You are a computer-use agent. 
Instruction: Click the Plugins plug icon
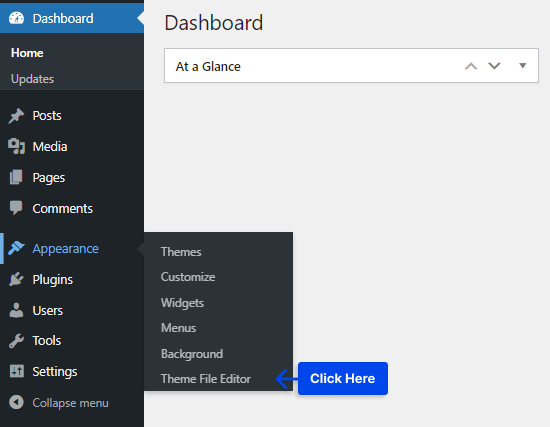pos(16,279)
